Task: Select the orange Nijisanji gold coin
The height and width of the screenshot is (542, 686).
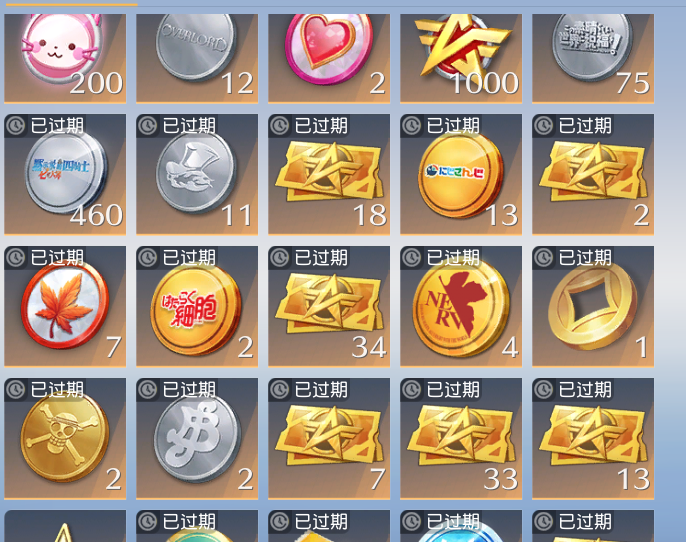Action: tap(461, 175)
